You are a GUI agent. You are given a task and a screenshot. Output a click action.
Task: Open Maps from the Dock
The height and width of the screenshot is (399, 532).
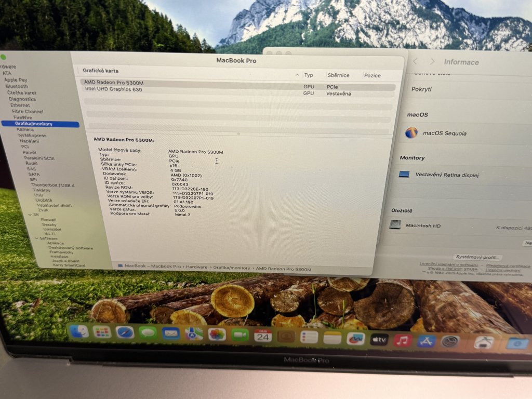[194, 335]
